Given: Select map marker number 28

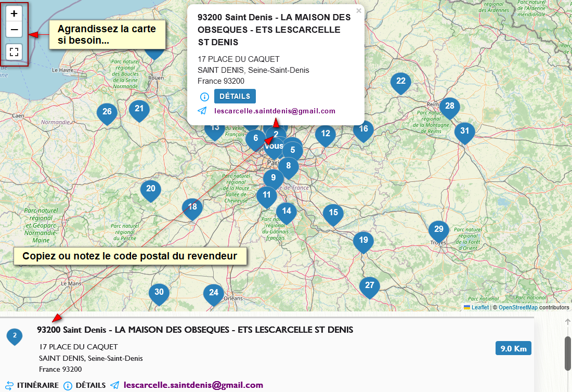Looking at the screenshot, I should (x=449, y=107).
